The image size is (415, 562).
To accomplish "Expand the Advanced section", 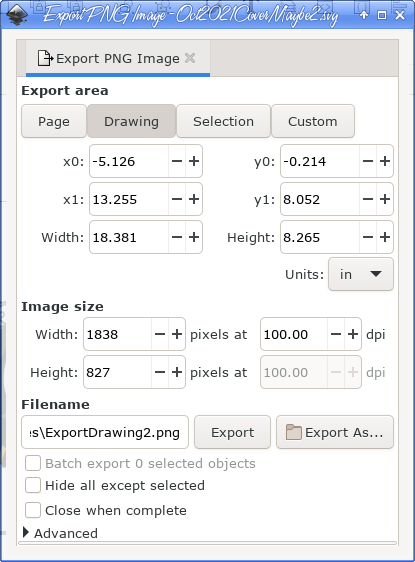I will click(x=26, y=533).
